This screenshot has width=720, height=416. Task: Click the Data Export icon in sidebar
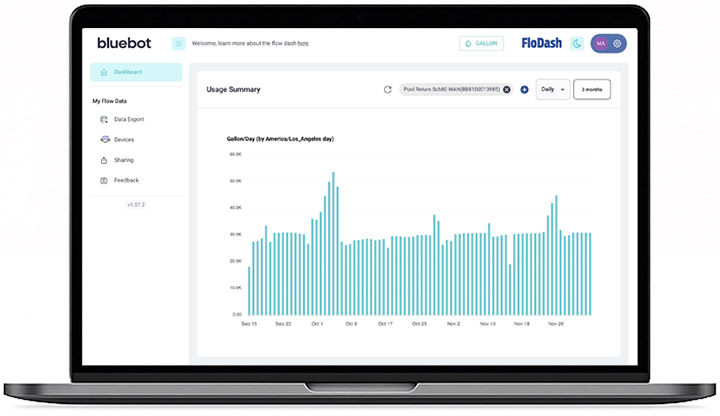pos(104,119)
